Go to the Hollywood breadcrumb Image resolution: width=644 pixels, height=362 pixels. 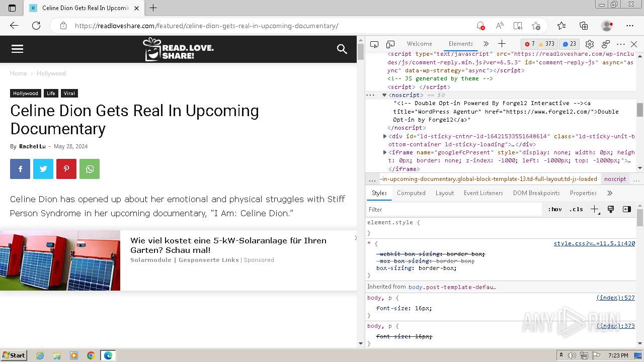click(x=51, y=73)
